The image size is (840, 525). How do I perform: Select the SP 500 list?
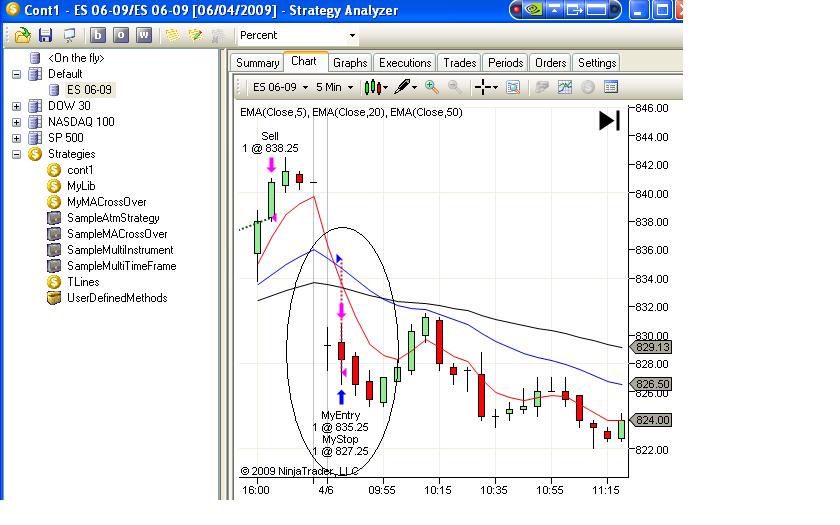(65, 138)
